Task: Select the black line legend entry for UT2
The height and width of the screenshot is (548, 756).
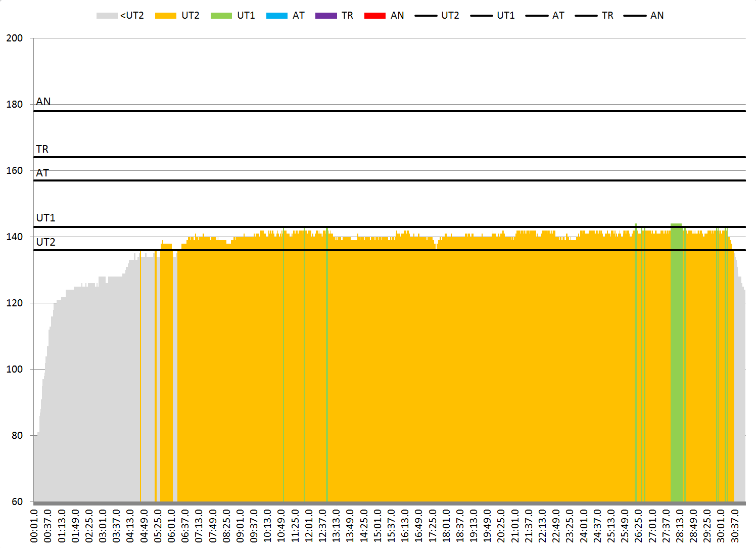Action: click(426, 16)
